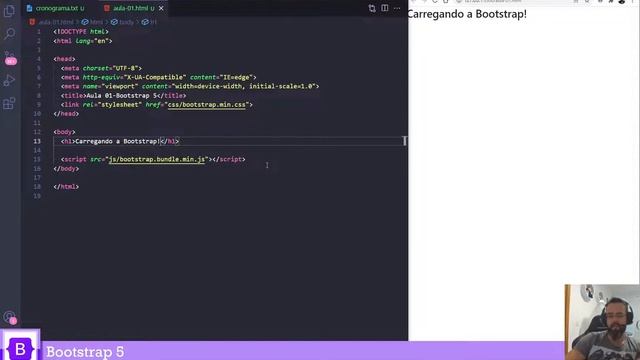Click the split editor icon
Viewport: 640px width, 360px height.
[384, 8]
